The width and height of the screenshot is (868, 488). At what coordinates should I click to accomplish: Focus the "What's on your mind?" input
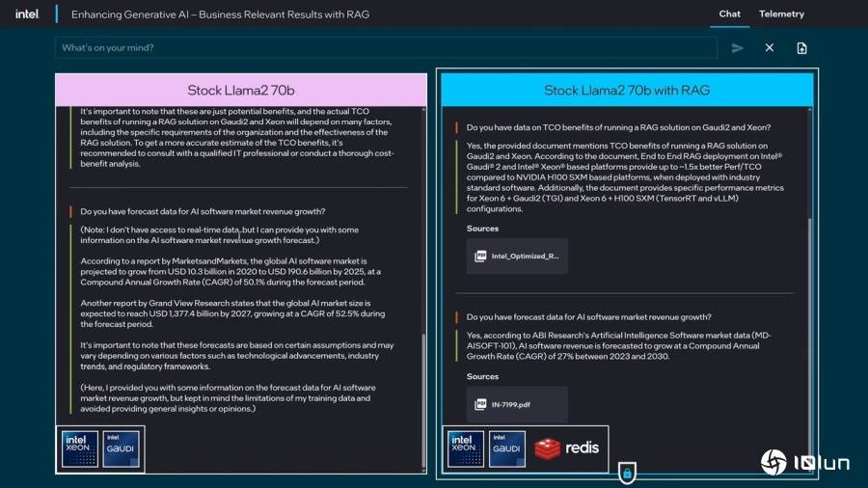pos(387,48)
